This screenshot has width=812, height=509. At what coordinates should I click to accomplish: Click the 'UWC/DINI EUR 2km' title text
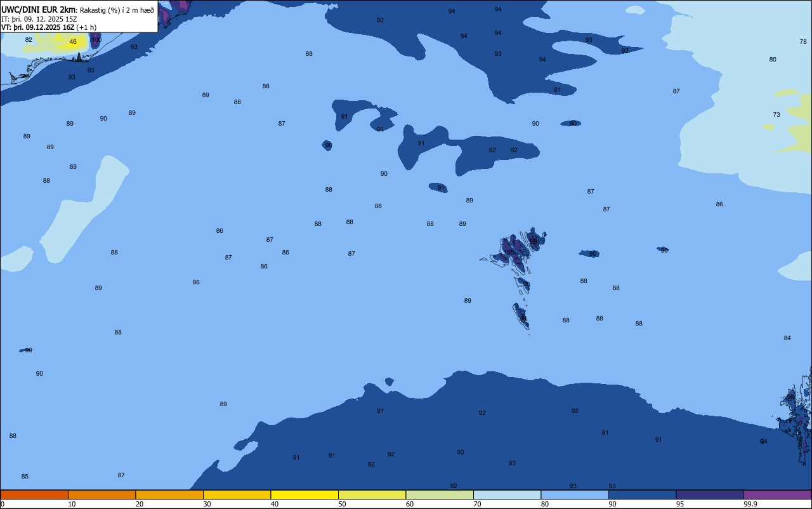tap(38, 10)
